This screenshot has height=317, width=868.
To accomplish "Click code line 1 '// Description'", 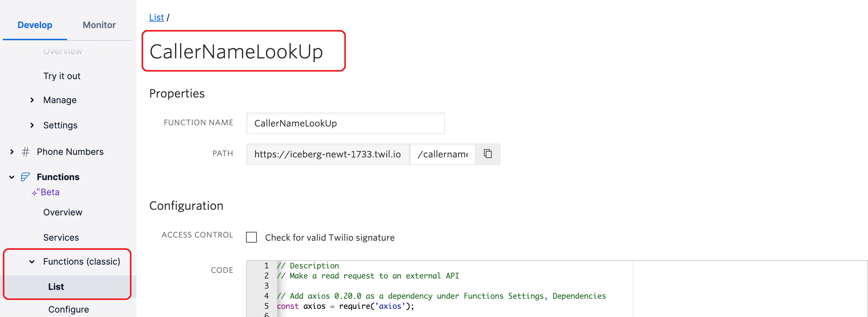I will [x=308, y=266].
